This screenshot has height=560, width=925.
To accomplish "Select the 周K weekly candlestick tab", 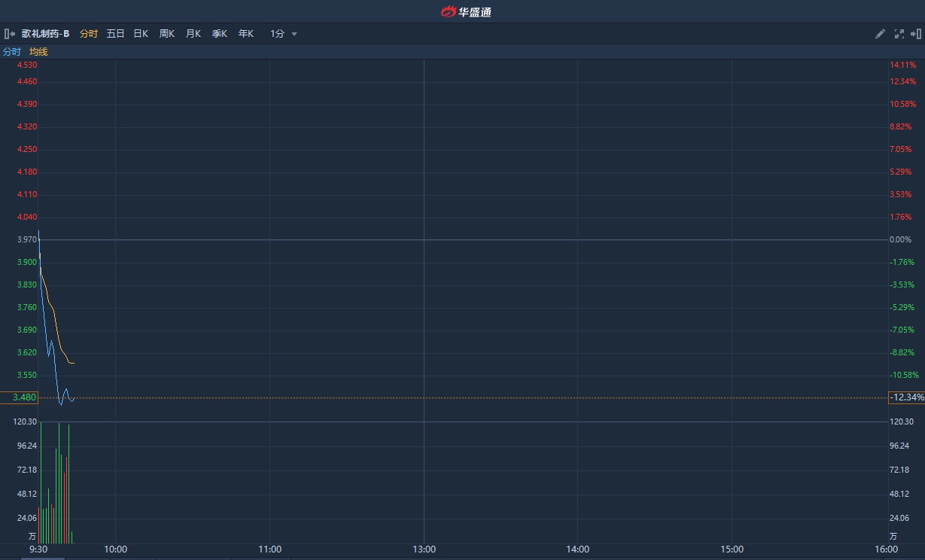I will click(166, 34).
